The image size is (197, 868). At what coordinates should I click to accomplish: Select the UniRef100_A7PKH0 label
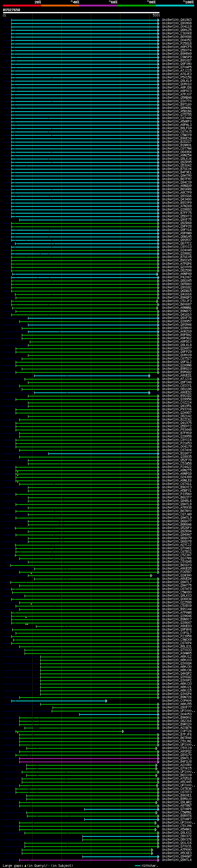point(176,850)
